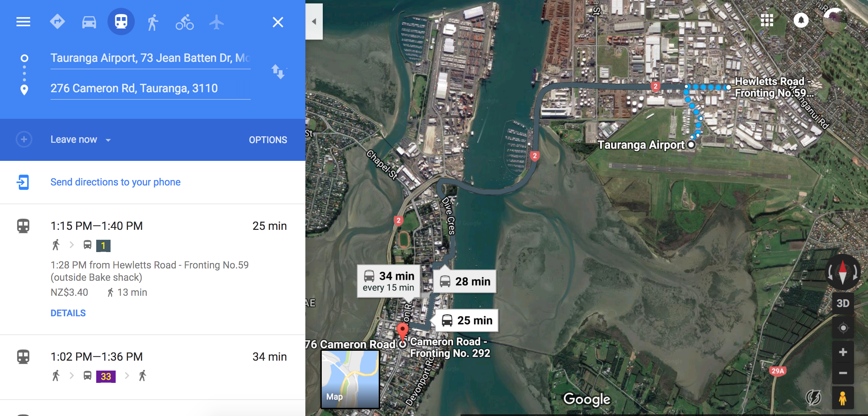
Task: Select the best travel mode diamond icon
Action: coord(57,22)
